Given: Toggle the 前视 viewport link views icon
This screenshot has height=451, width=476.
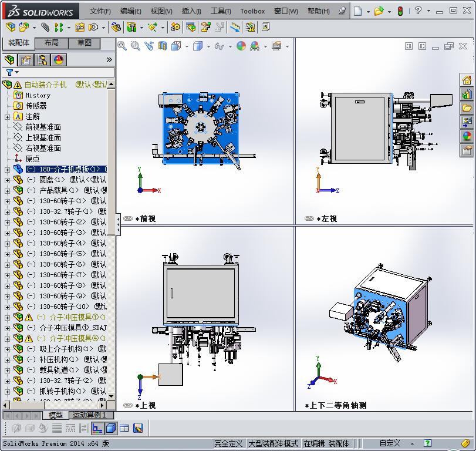Looking at the screenshot, I should click(x=128, y=218).
